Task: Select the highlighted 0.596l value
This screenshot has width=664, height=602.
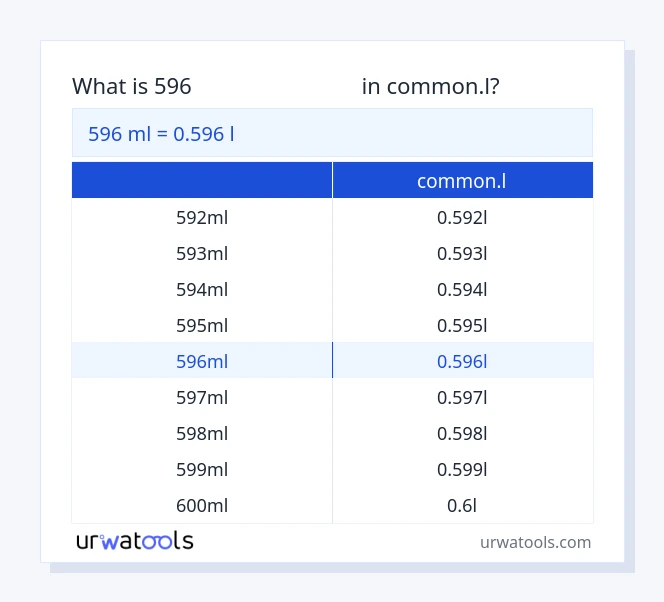Action: (x=462, y=361)
